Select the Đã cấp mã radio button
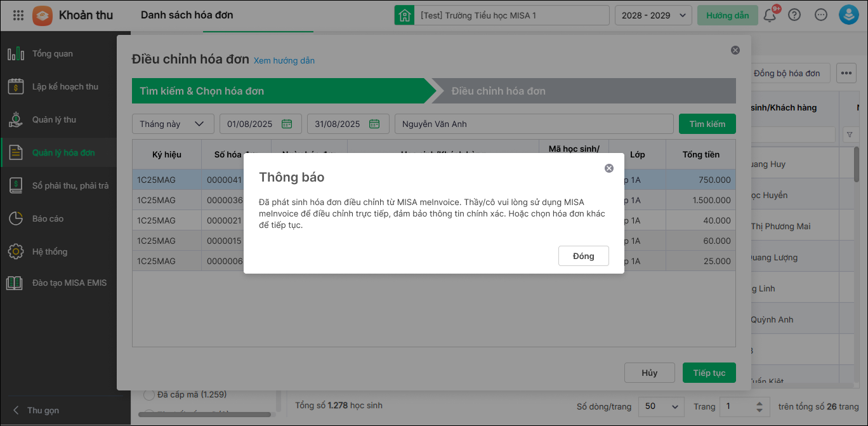 149,395
